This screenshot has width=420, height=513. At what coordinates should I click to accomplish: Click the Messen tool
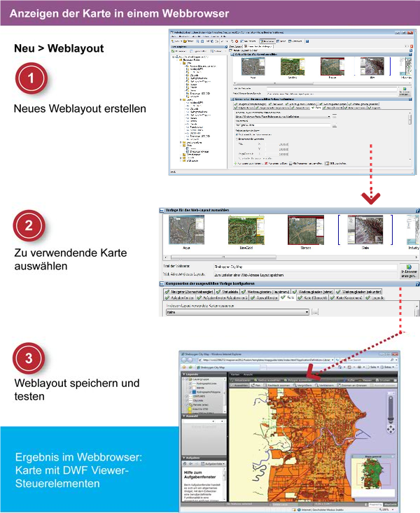click(x=365, y=380)
